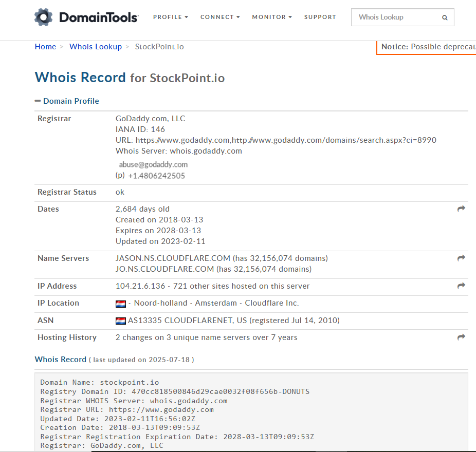The width and height of the screenshot is (476, 452).
Task: Open the PROFILE dropdown menu
Action: 170,17
